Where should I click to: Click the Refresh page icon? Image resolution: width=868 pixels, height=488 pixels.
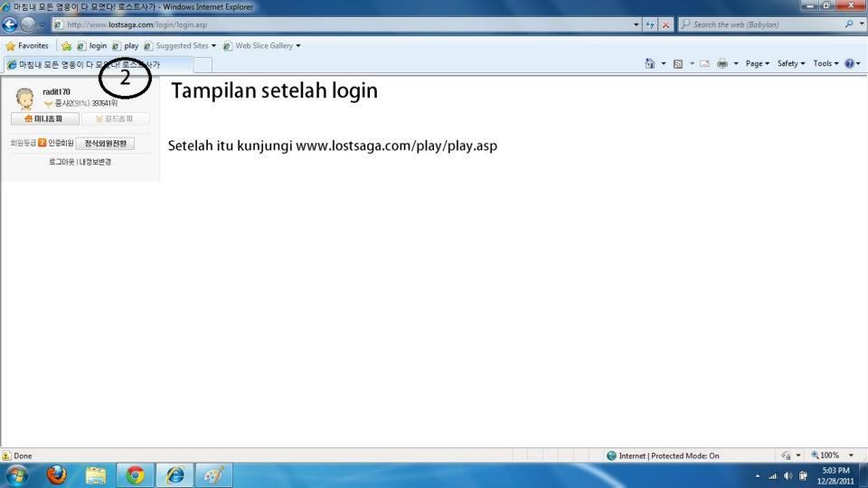click(x=650, y=24)
